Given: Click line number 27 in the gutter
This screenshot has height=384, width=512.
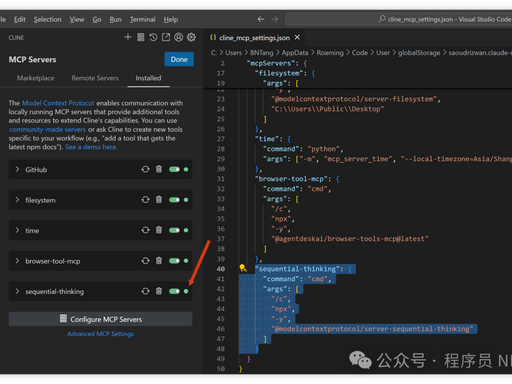Looking at the screenshot, I should pos(221,139).
